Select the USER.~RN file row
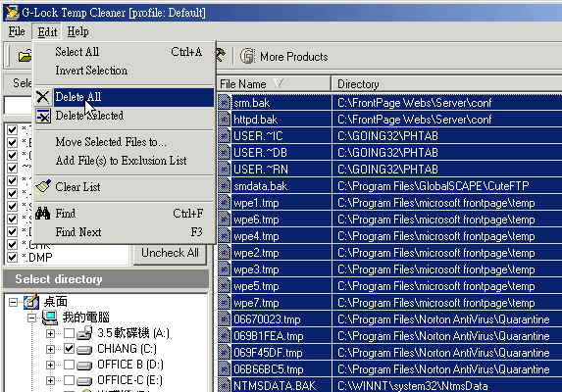 point(389,170)
